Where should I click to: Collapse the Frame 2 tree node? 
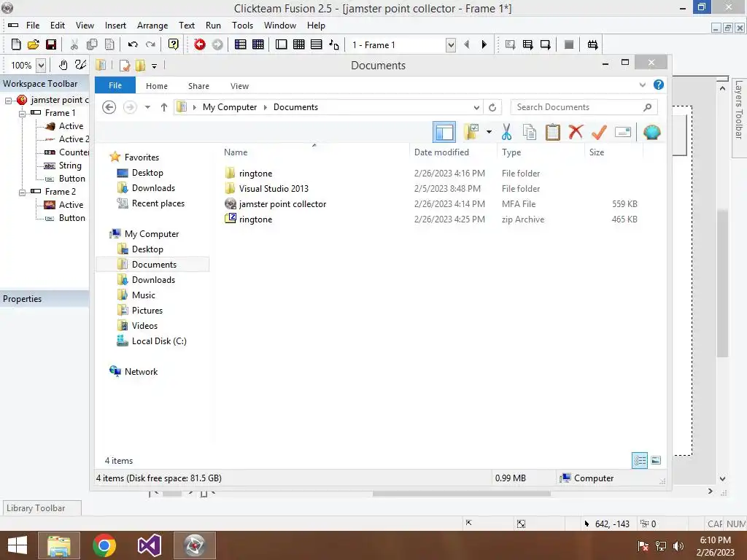(22, 192)
